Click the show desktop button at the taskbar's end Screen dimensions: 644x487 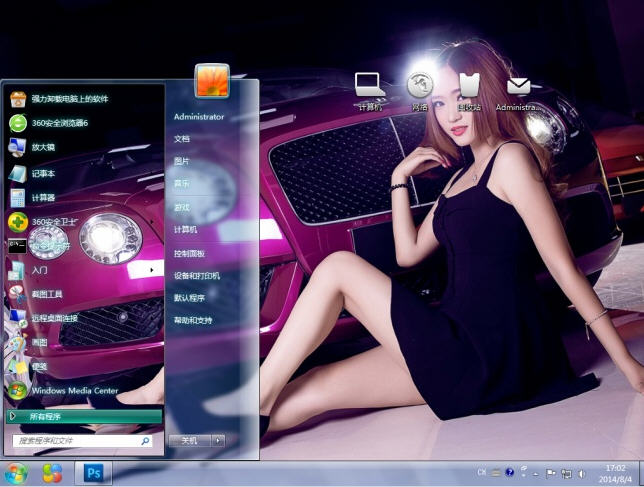click(x=640, y=473)
